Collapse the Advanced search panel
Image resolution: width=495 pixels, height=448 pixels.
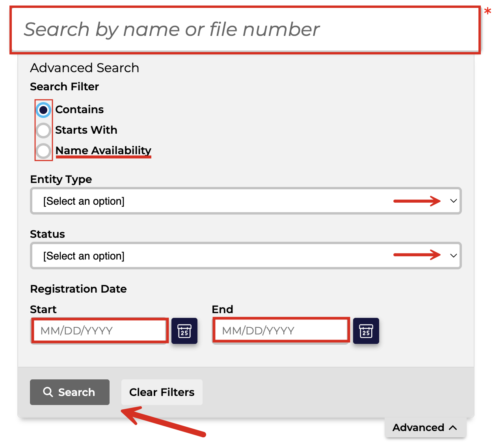click(x=426, y=428)
